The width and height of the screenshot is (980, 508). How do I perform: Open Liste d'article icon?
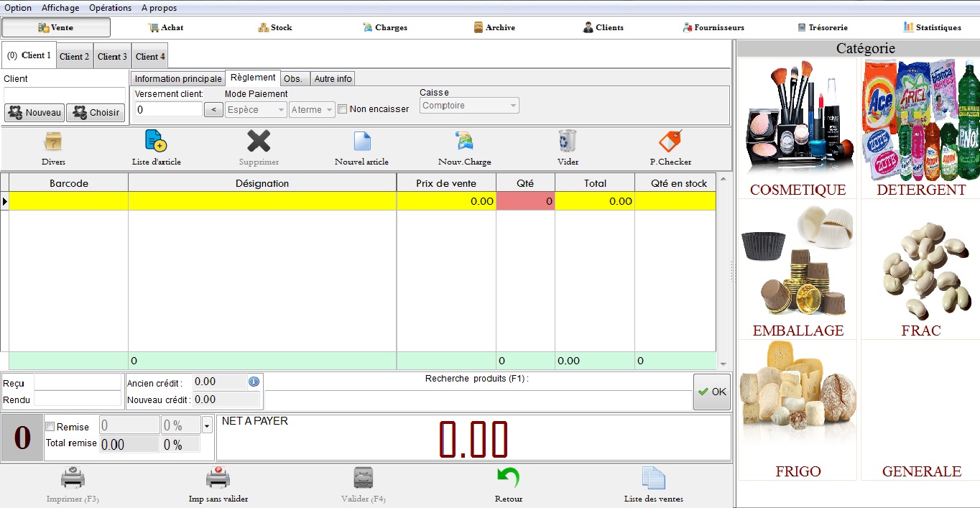[156, 142]
